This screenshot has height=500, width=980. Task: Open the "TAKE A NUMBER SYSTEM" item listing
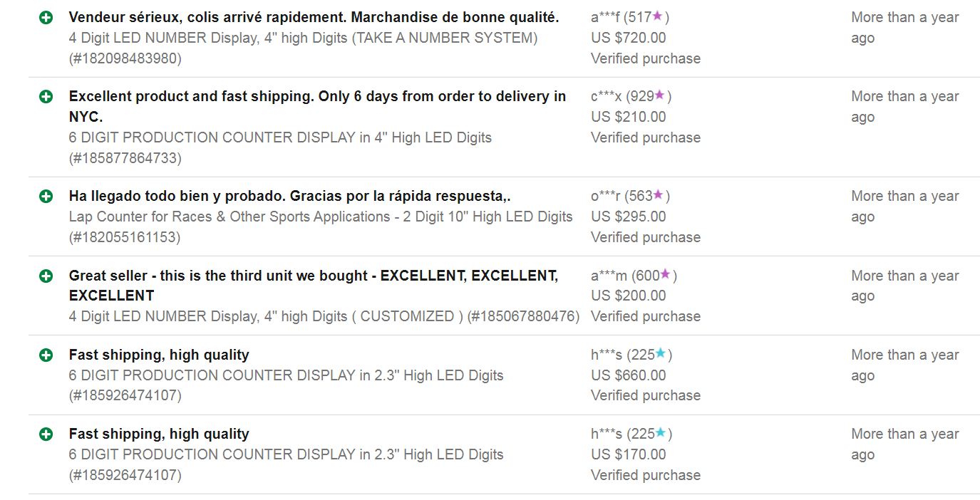coord(303,38)
